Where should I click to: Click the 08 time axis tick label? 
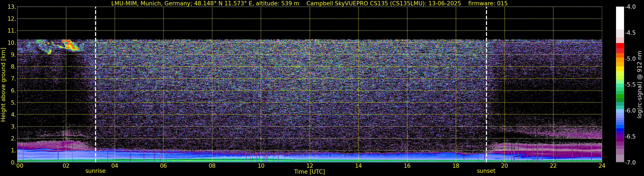[x=212, y=166]
